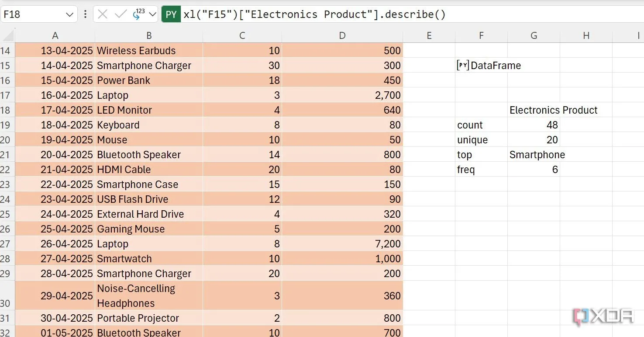Click the 'Portable Projector' cell

point(149,318)
